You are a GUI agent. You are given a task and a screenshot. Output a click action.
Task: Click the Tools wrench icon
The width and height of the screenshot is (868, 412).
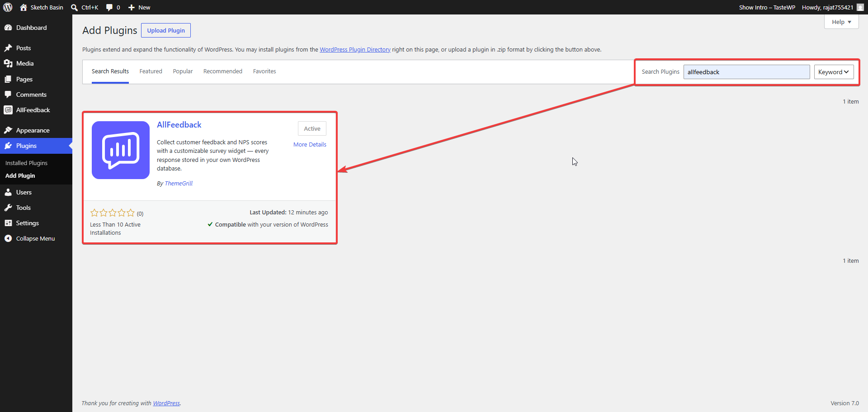pos(8,208)
